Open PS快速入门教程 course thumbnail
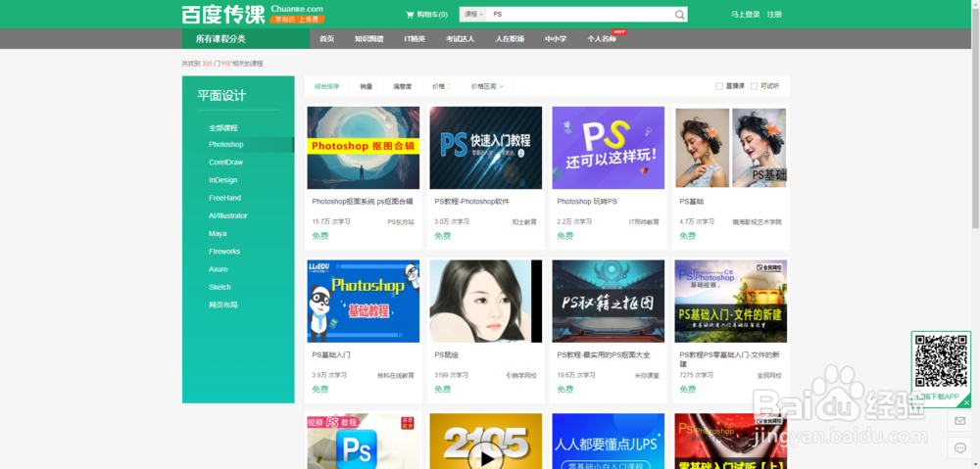The width and height of the screenshot is (980, 469). click(486, 148)
